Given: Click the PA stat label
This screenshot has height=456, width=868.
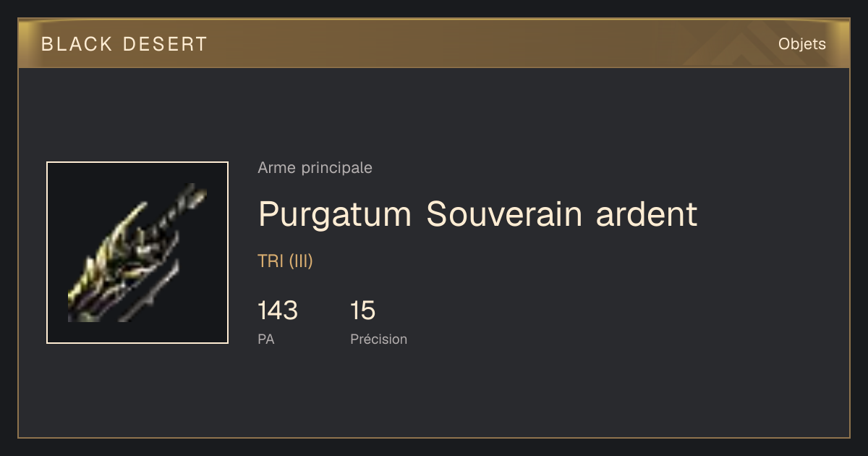Looking at the screenshot, I should pos(266,339).
